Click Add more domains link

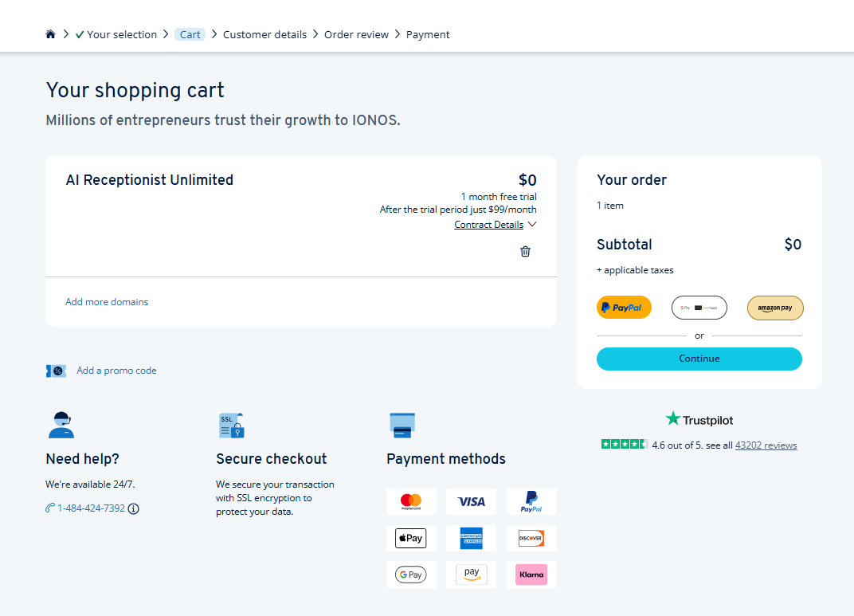pyautogui.click(x=107, y=302)
